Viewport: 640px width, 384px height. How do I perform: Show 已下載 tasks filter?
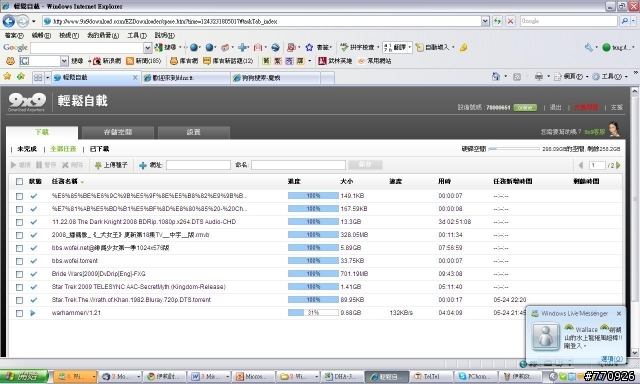click(99, 149)
